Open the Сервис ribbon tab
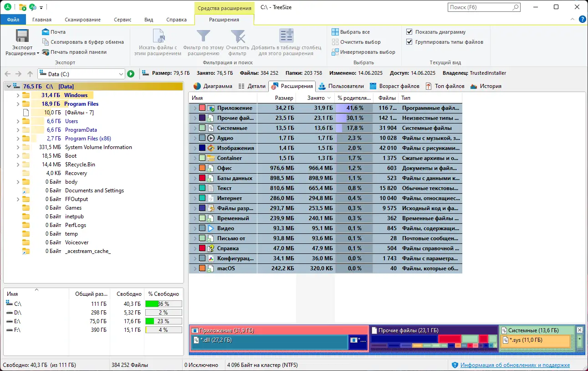Screen dimensions: 588x371 123,20
